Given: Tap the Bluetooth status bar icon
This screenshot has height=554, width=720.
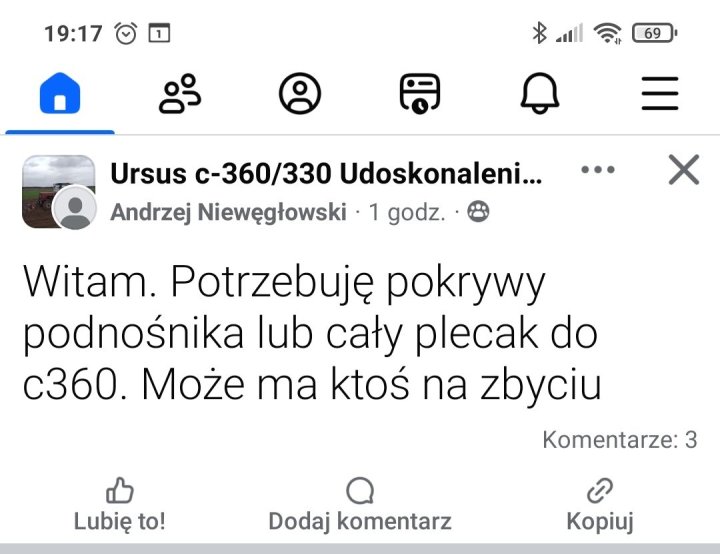Looking at the screenshot, I should coord(540,33).
